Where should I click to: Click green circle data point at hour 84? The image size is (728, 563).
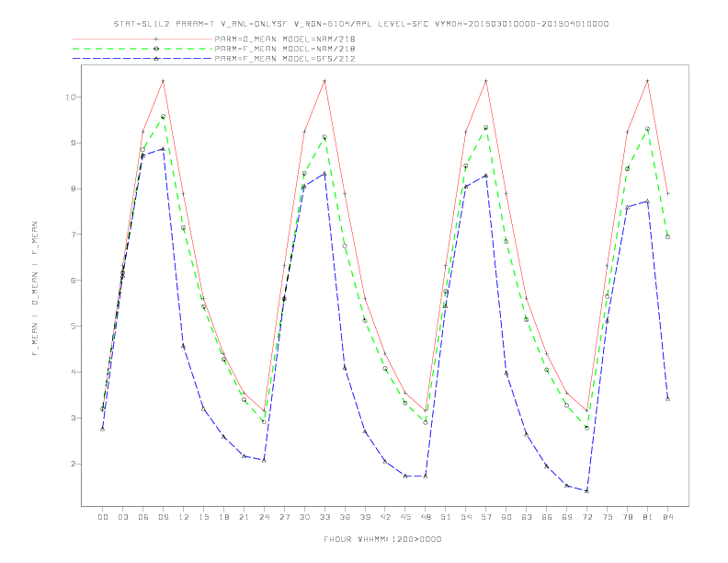667,237
